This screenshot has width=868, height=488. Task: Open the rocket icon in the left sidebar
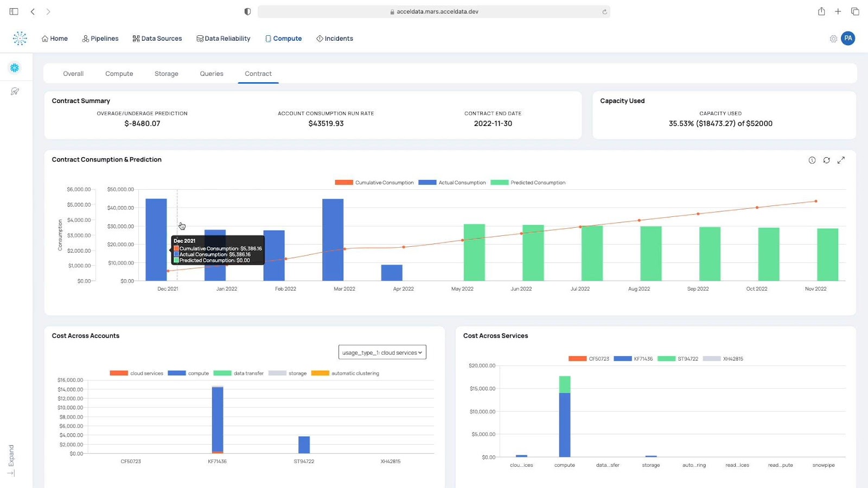click(x=16, y=91)
